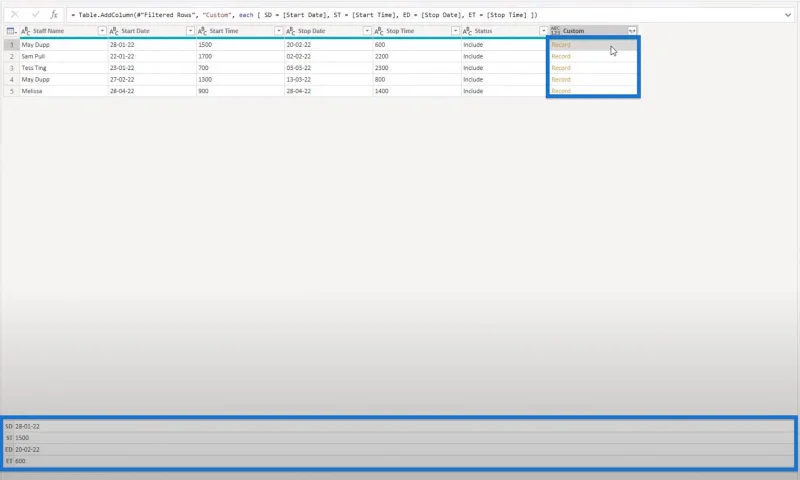Open the Record link in Tess Ting row
This screenshot has width=800, height=480.
tap(561, 68)
